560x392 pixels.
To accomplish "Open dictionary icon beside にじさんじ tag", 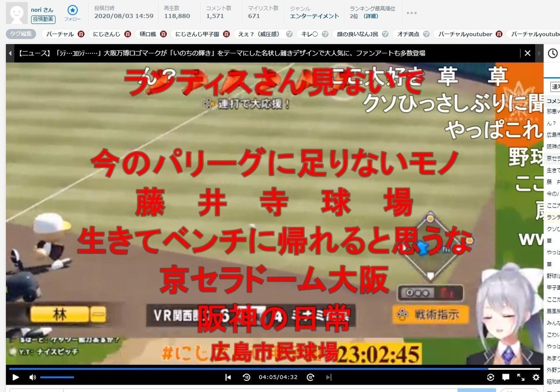I will pyautogui.click(x=127, y=34).
